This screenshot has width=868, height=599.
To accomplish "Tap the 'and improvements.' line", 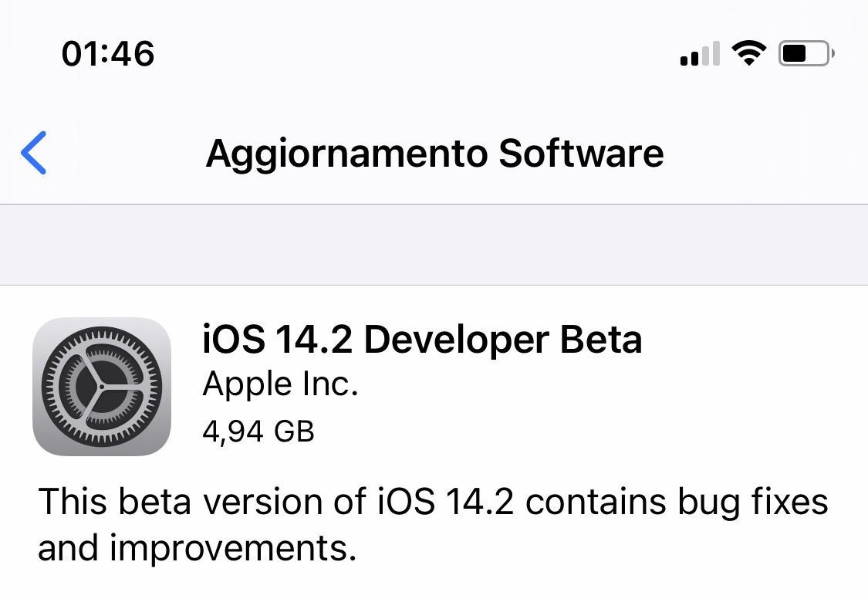I will pyautogui.click(x=197, y=549).
